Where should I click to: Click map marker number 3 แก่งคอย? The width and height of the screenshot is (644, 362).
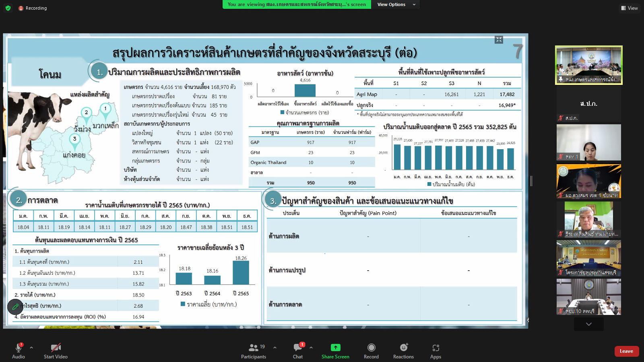click(74, 140)
